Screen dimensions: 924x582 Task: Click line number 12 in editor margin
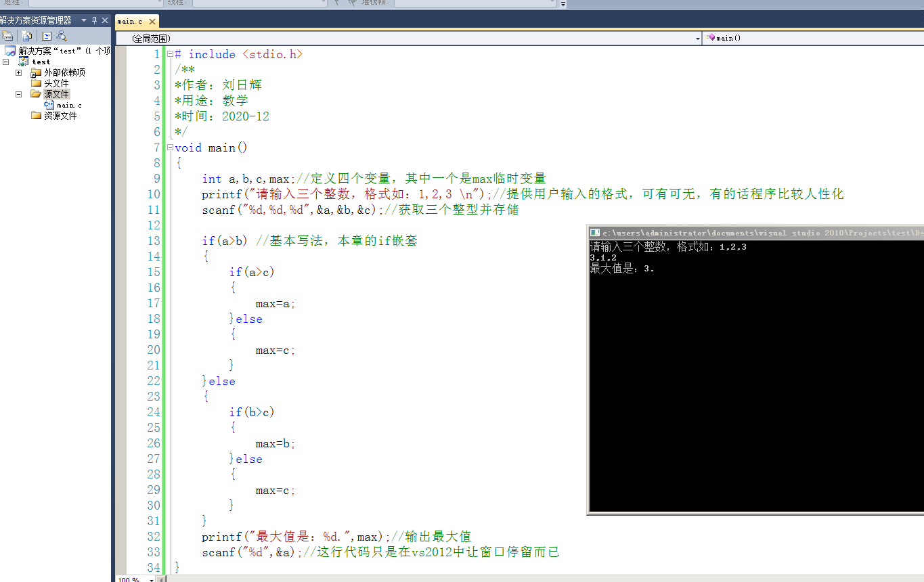coord(154,225)
